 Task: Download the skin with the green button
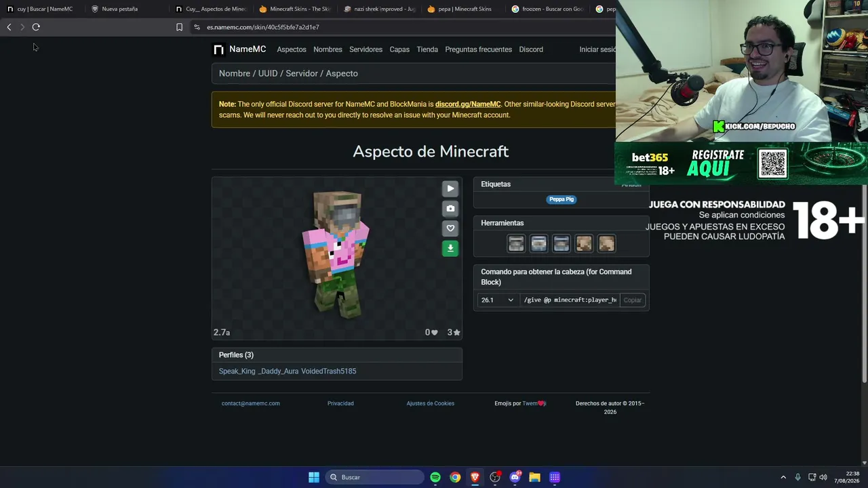(x=450, y=248)
